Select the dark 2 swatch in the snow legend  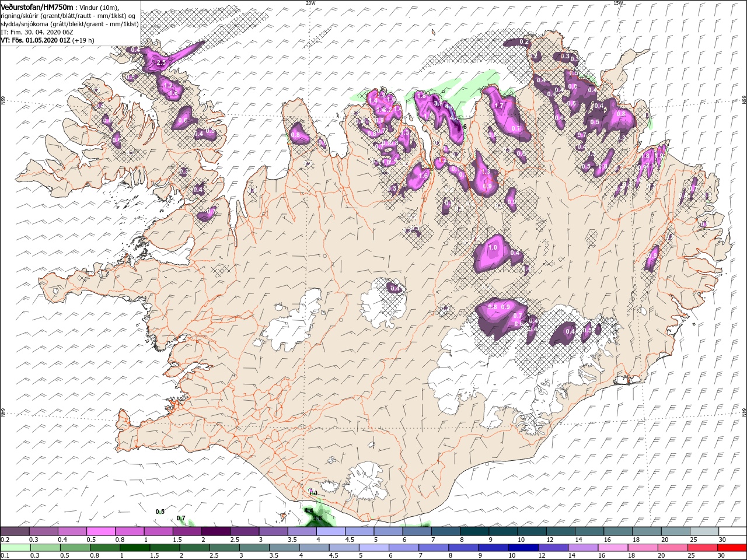[215, 531]
